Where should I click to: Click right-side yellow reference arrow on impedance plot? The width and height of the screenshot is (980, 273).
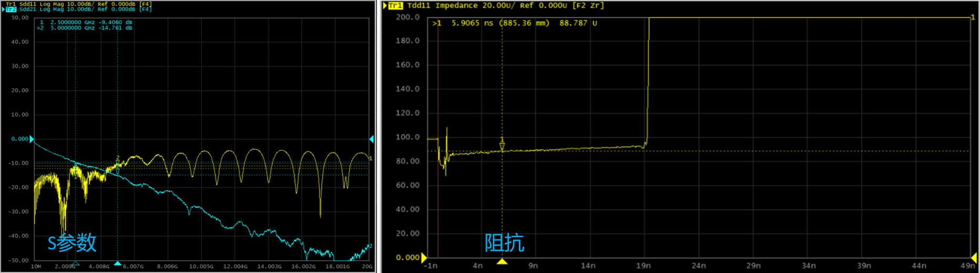pos(974,258)
